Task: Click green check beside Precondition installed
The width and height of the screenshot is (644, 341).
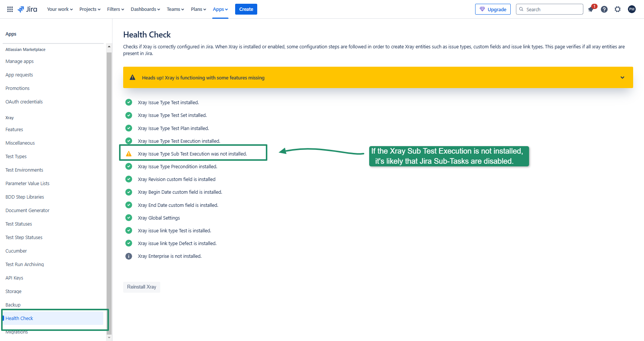Action: coord(129,166)
